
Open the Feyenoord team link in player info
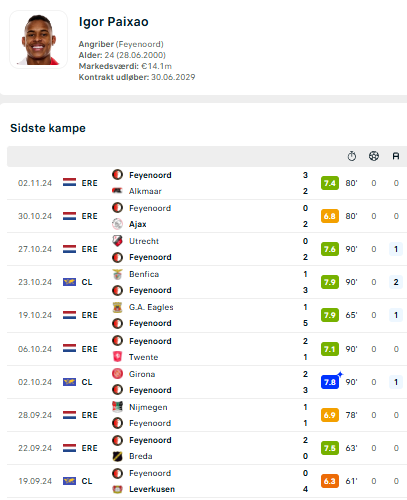(140, 44)
